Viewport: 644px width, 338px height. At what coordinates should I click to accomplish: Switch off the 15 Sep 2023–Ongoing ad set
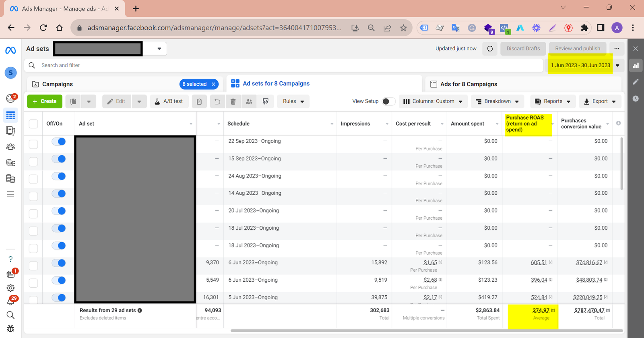59,159
